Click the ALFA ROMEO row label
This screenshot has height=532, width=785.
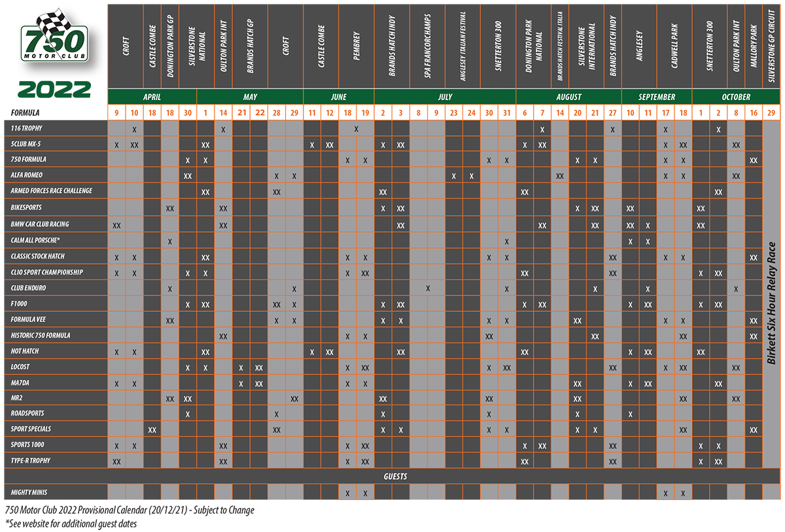point(27,176)
